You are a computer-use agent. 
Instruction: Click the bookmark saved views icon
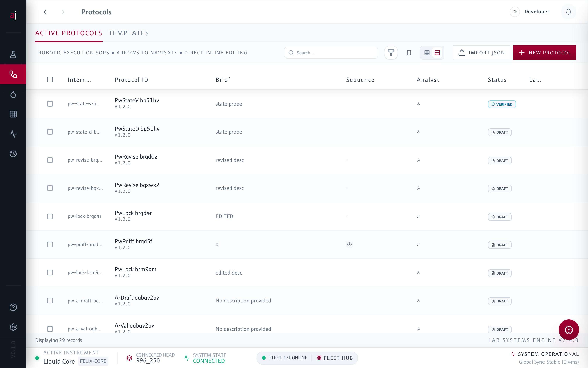[409, 53]
